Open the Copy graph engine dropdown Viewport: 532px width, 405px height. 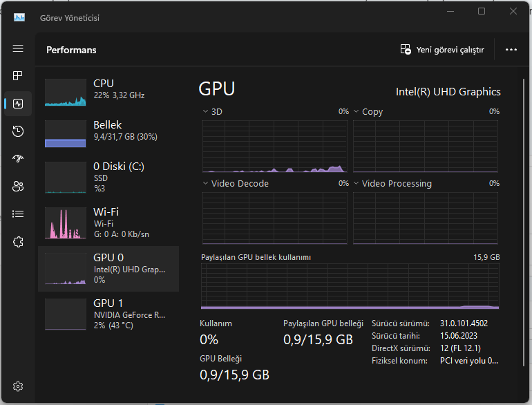point(357,111)
